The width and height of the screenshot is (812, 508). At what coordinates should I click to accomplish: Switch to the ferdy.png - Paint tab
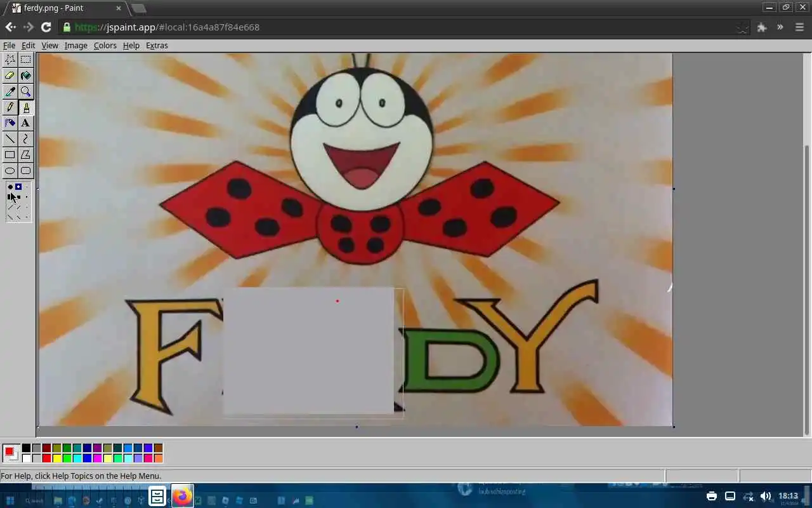pyautogui.click(x=67, y=8)
